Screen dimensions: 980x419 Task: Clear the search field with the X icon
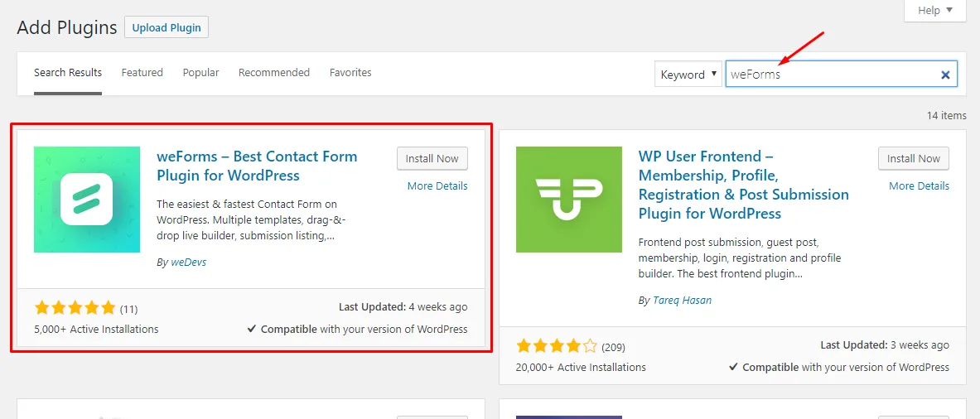click(x=946, y=75)
